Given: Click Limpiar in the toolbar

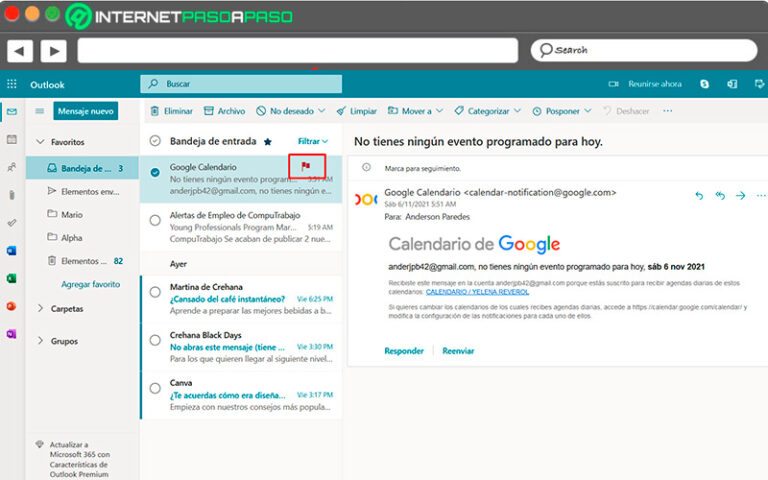Looking at the screenshot, I should (357, 111).
